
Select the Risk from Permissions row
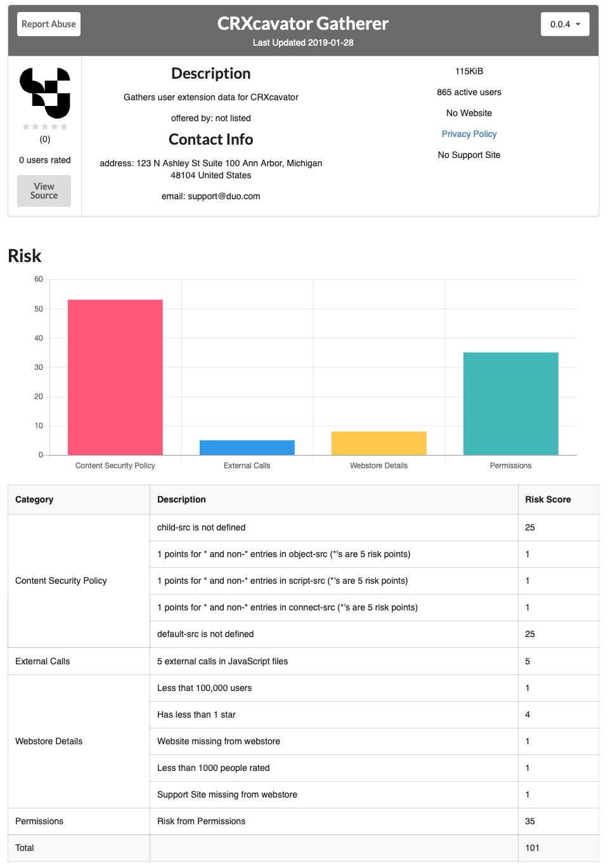click(x=202, y=821)
